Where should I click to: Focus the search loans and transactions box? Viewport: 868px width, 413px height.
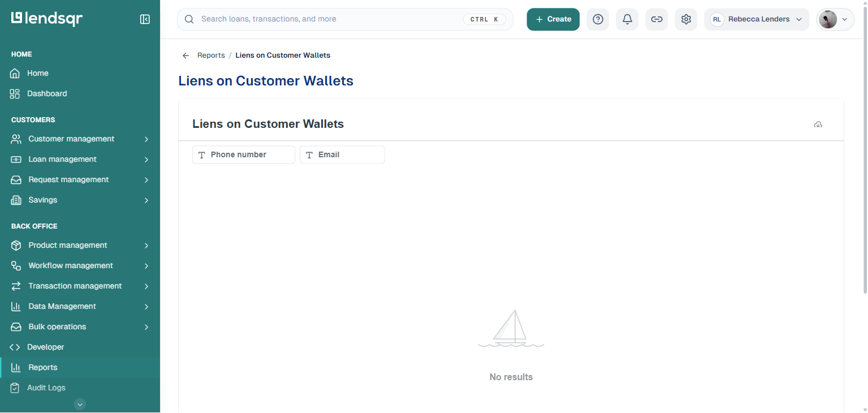tap(345, 19)
